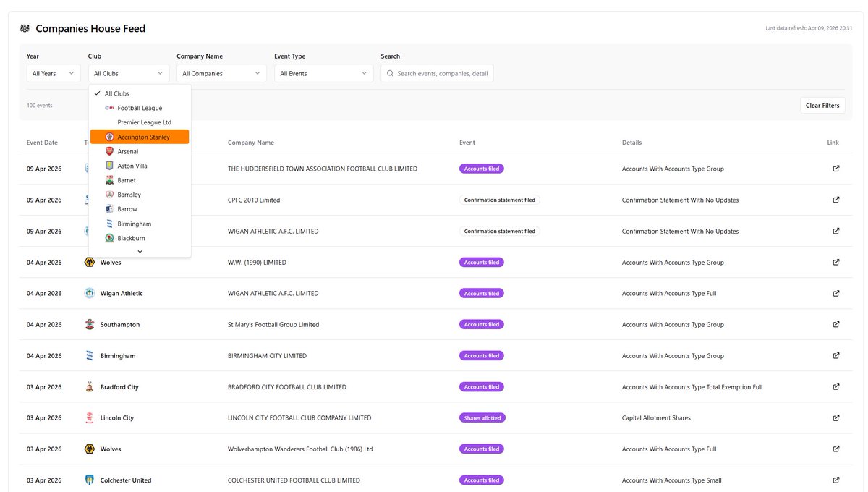Click the magnifier icon in search box
The width and height of the screenshot is (868, 492).
[x=391, y=73]
